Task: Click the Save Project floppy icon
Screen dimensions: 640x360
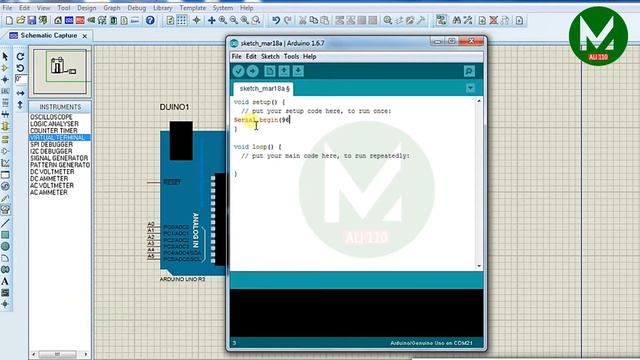Action: pyautogui.click(x=31, y=20)
